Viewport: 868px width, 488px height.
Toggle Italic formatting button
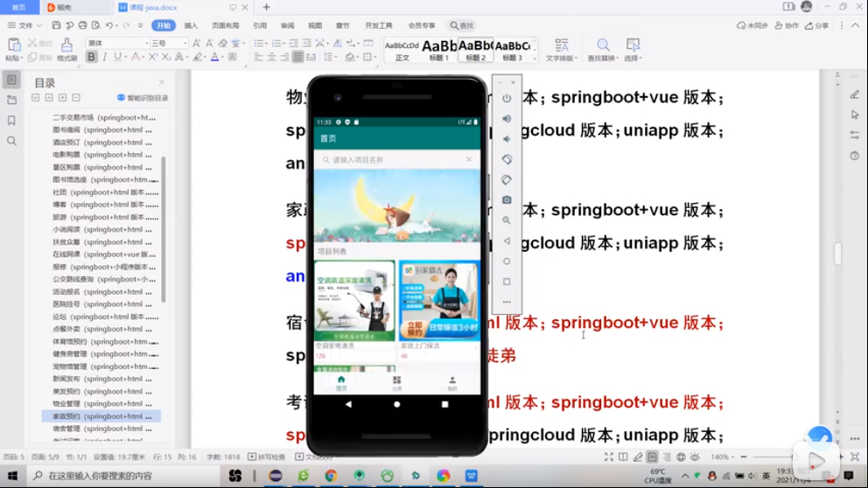click(105, 57)
